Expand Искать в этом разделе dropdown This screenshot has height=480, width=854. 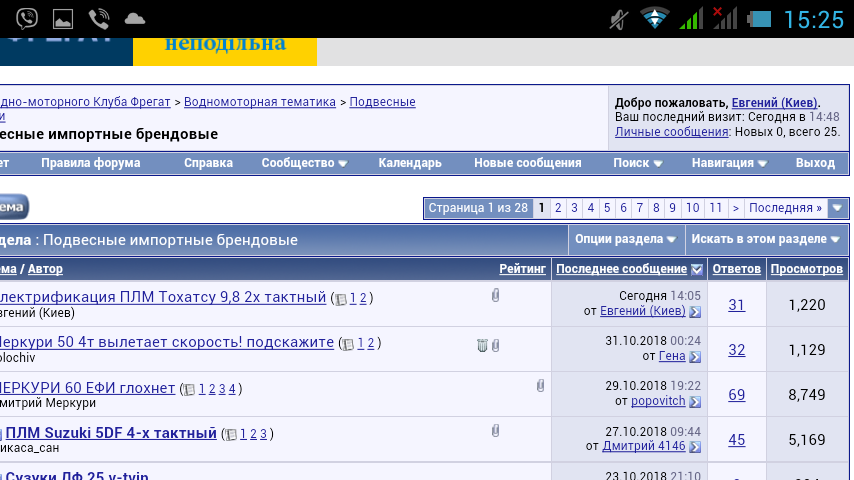click(x=766, y=239)
